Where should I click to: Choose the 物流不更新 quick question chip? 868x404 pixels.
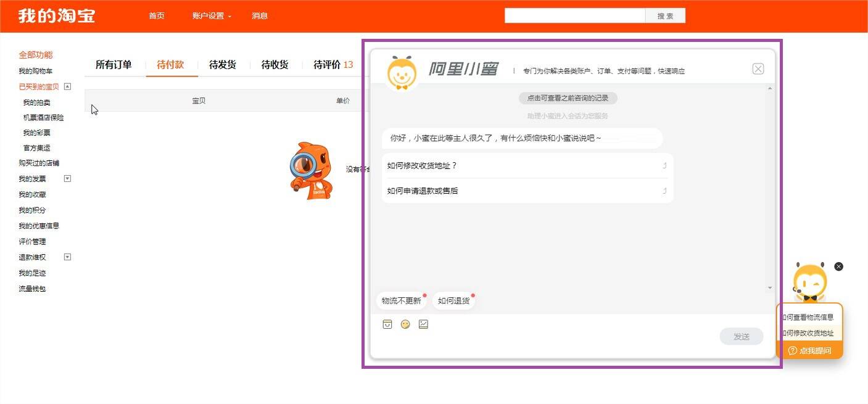tap(402, 301)
